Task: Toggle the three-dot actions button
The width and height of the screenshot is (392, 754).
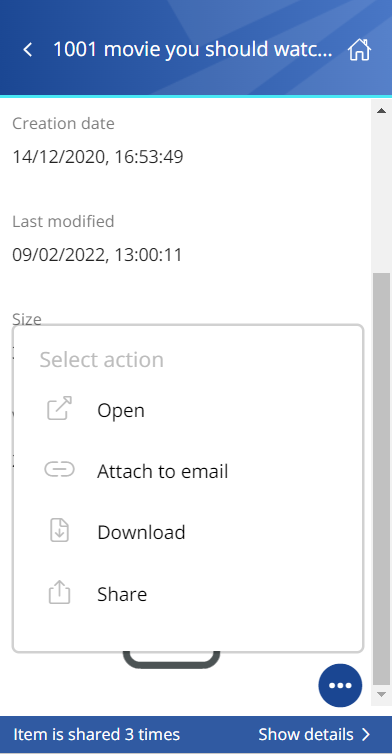Action: [340, 686]
